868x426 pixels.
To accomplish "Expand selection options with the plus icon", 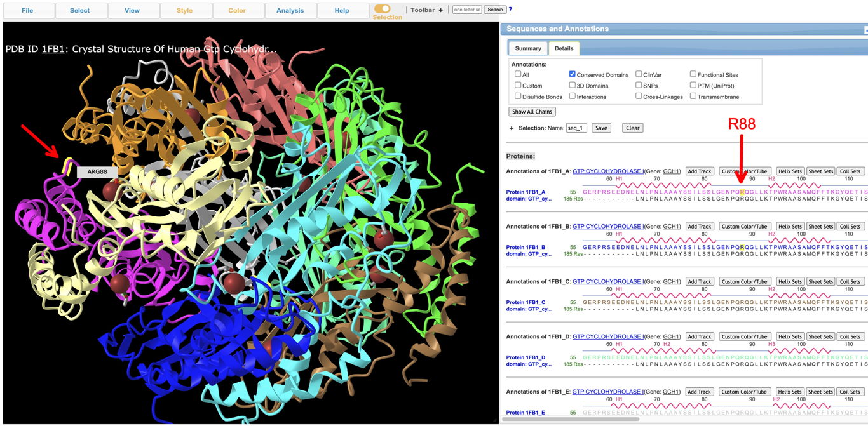I will point(512,128).
